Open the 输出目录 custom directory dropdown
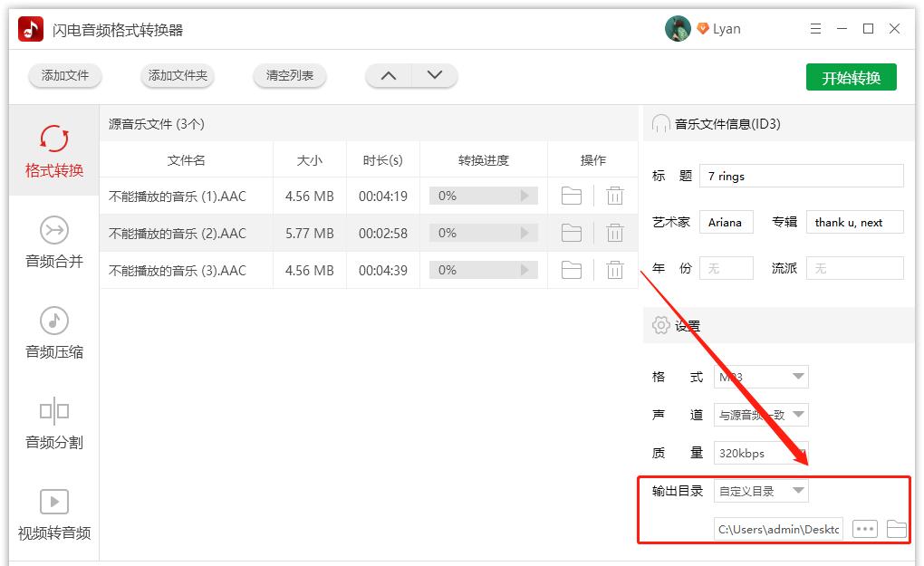Image resolution: width=924 pixels, height=566 pixels. tap(761, 490)
